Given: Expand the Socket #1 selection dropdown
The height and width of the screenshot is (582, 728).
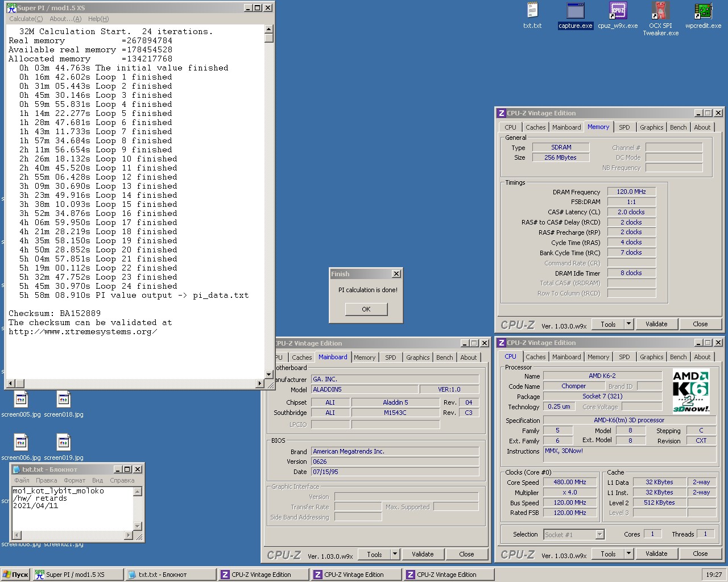Looking at the screenshot, I should 599,535.
